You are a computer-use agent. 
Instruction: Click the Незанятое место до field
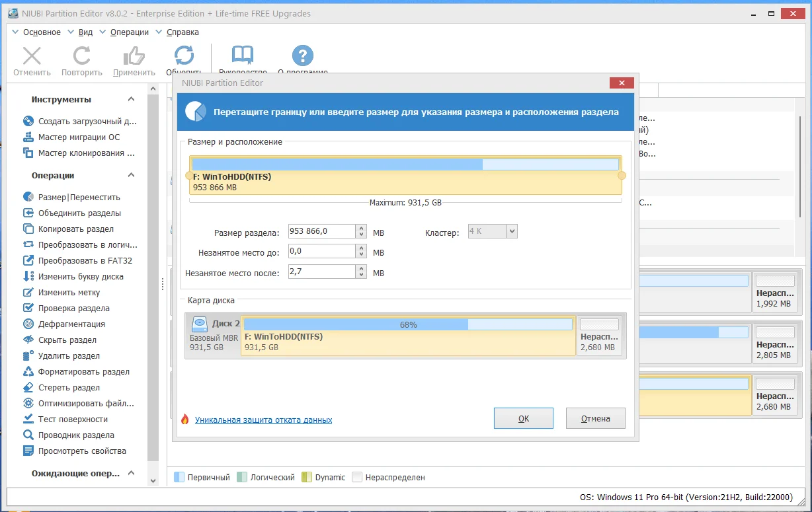click(323, 252)
